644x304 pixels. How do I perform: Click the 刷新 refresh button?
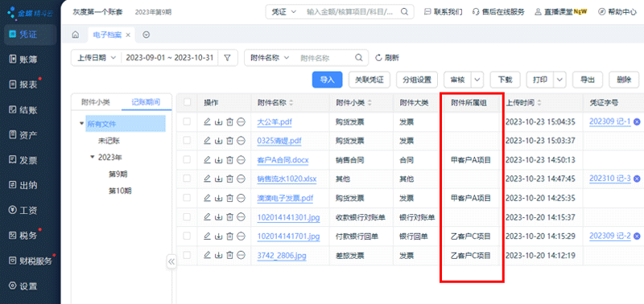click(387, 58)
